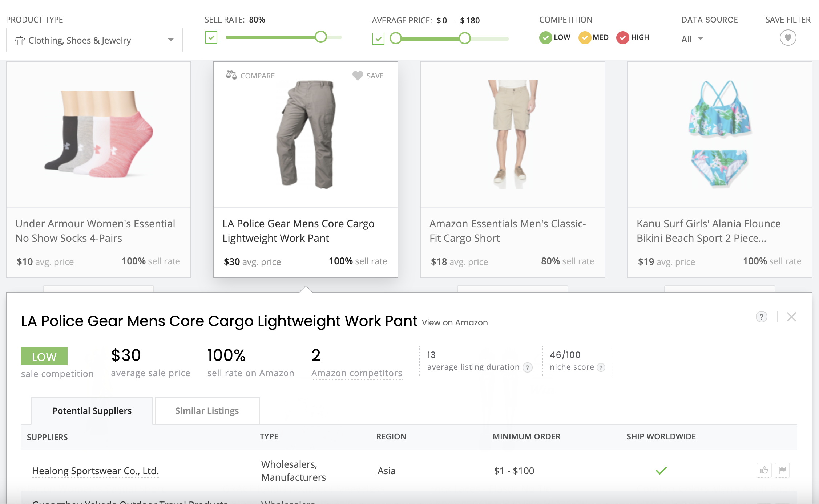Click the REGION column header

pyautogui.click(x=391, y=436)
